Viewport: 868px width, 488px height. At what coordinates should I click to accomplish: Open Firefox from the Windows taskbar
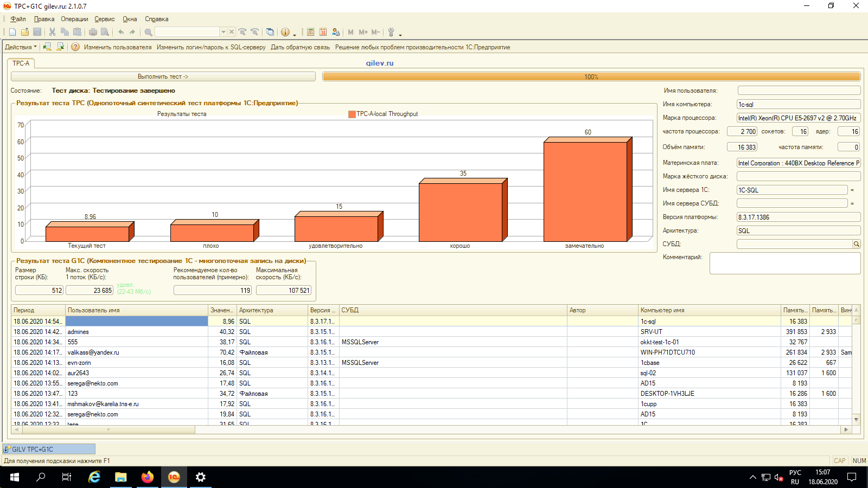click(147, 477)
